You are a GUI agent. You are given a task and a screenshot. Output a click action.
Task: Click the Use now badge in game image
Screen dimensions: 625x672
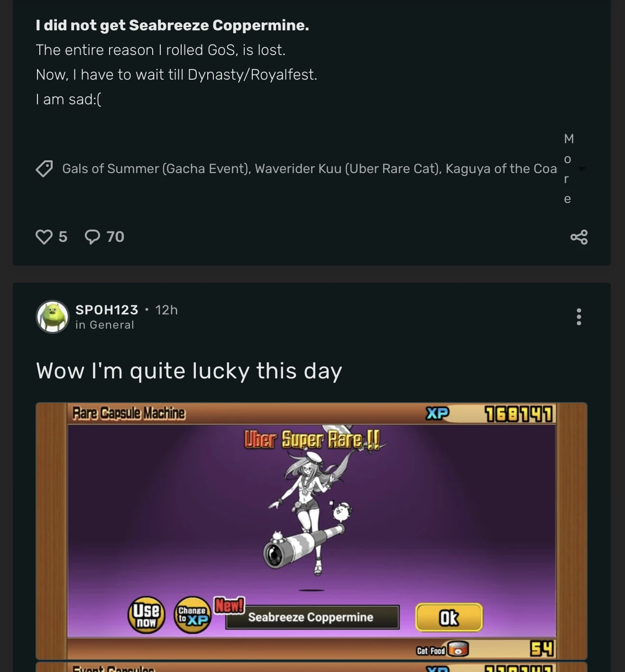coord(147,615)
